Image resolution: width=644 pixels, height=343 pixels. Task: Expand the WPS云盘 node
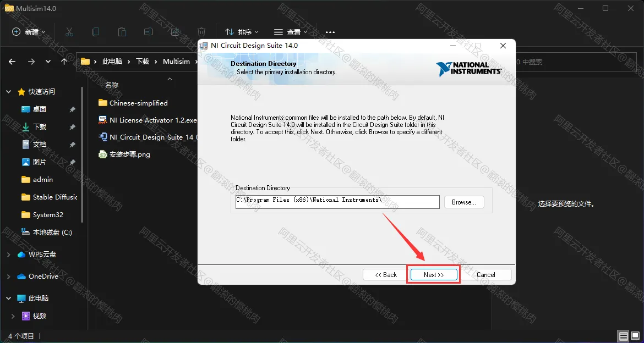[9, 255]
